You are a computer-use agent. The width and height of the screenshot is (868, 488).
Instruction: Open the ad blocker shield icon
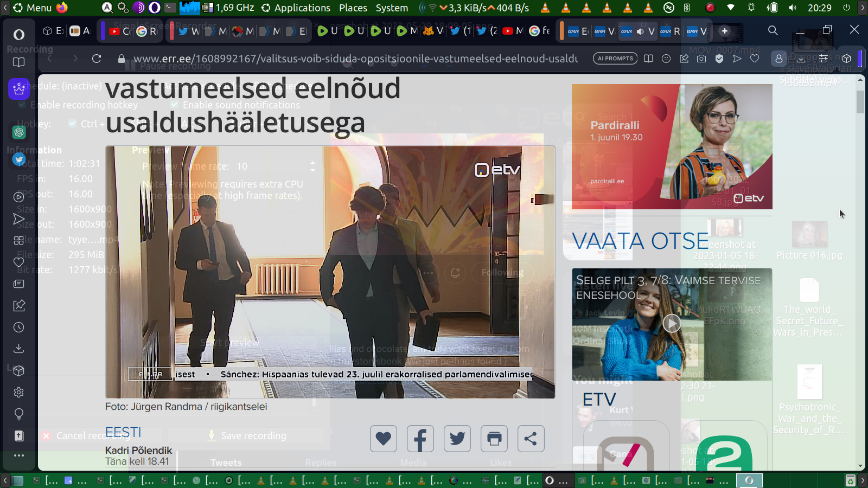click(x=719, y=59)
